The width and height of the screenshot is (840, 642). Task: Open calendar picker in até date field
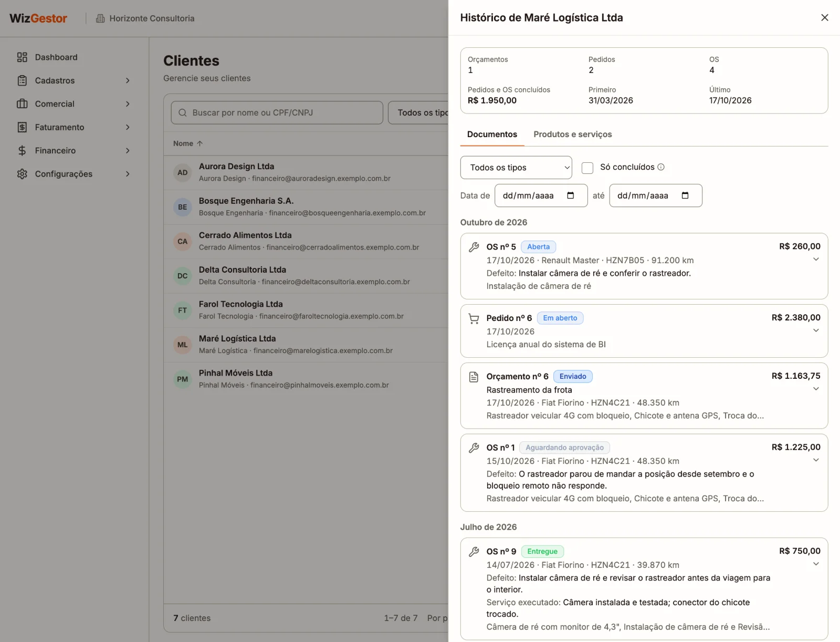click(x=685, y=195)
